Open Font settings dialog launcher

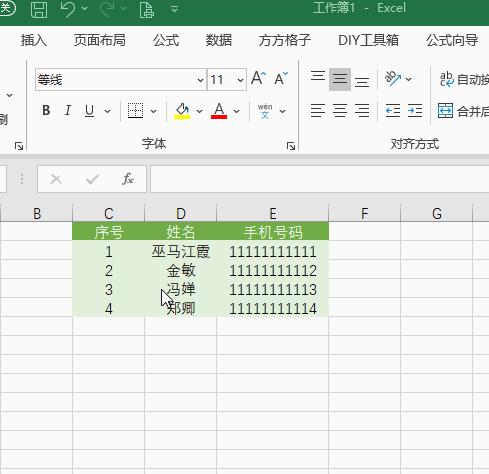tap(291, 146)
